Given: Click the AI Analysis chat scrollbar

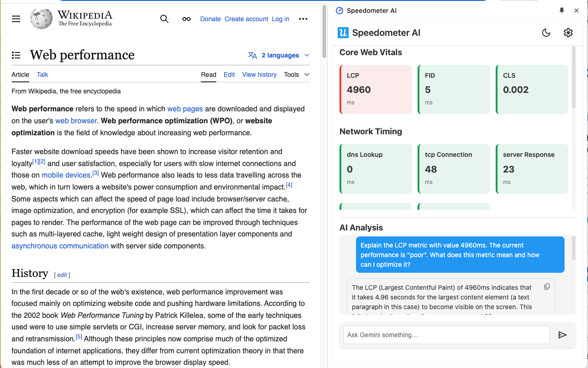Looking at the screenshot, I should pos(574,248).
